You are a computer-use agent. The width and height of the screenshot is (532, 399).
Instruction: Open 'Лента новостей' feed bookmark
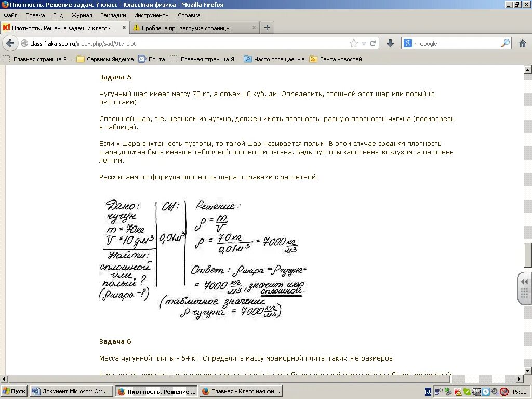coord(336,59)
